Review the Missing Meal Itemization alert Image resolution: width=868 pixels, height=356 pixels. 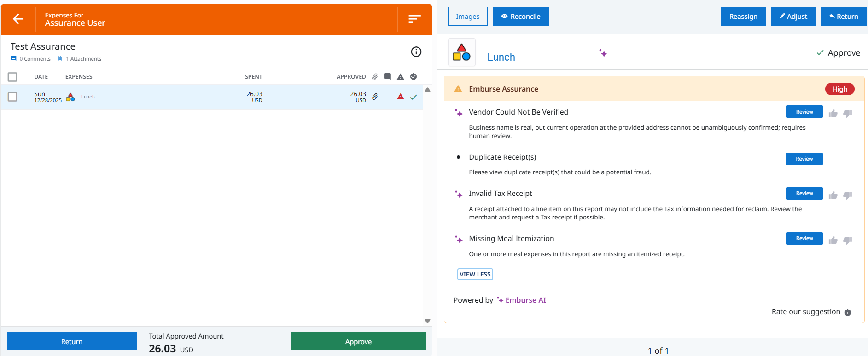click(x=804, y=238)
